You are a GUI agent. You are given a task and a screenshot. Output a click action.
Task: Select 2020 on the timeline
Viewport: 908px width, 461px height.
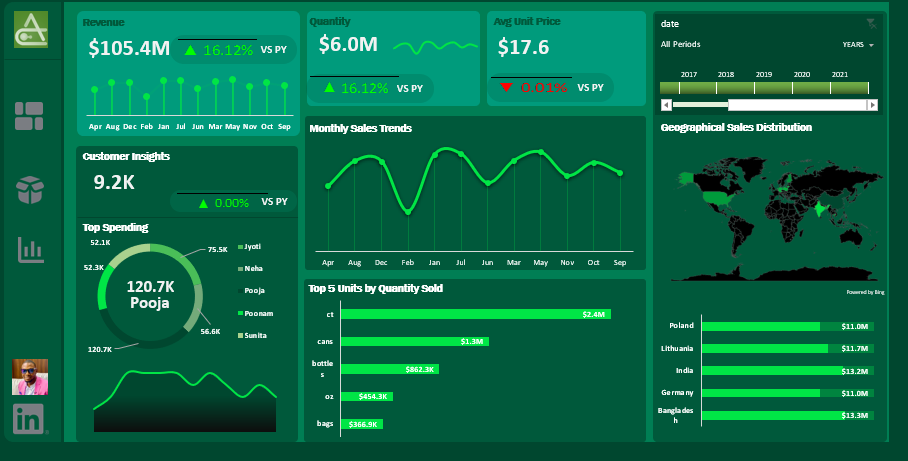click(811, 88)
